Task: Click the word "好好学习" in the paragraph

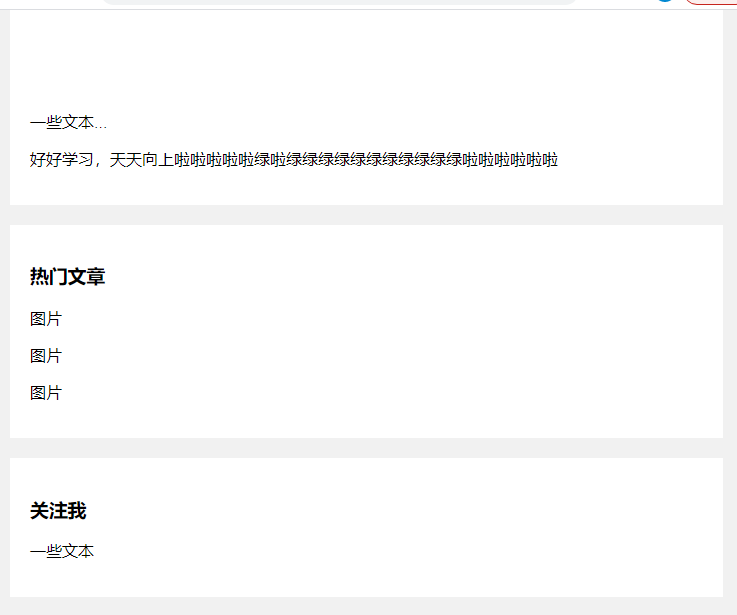Action: click(62, 160)
